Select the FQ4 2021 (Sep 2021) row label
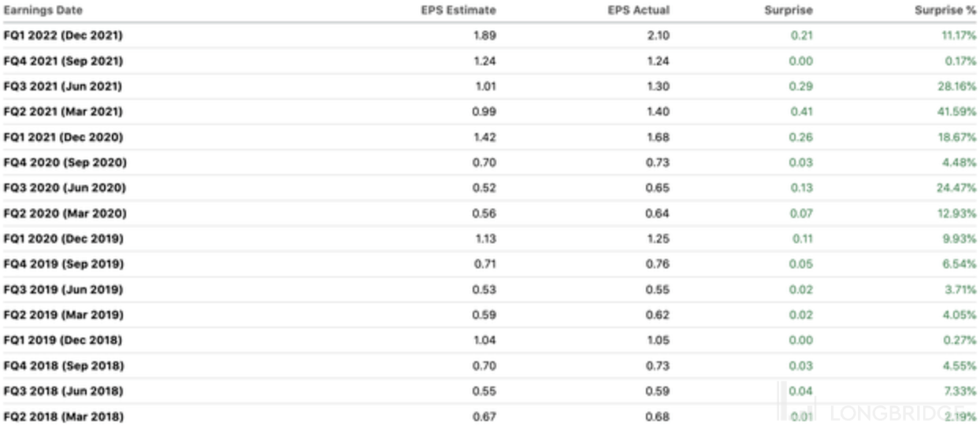Screen dimensions: 980x436 pos(63,61)
